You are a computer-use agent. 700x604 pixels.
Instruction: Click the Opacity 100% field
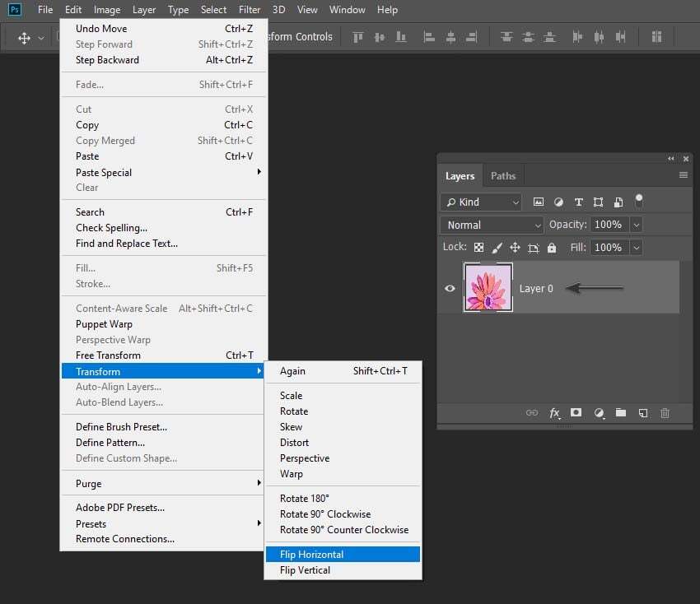[x=609, y=225]
